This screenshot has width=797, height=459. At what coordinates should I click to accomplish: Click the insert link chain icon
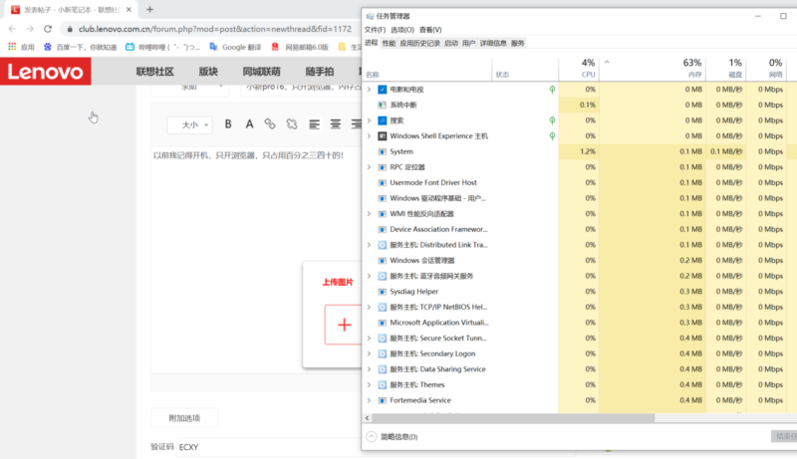pos(270,125)
